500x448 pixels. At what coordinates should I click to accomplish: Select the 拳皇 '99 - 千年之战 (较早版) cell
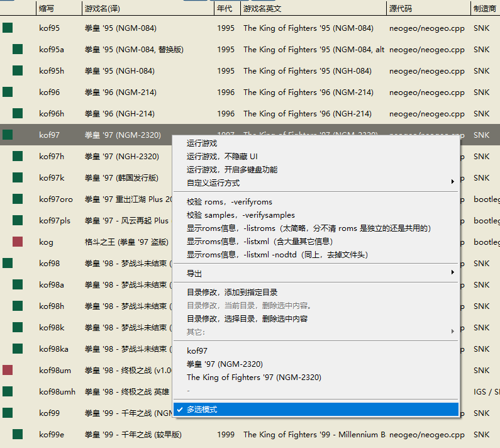pyautogui.click(x=133, y=434)
